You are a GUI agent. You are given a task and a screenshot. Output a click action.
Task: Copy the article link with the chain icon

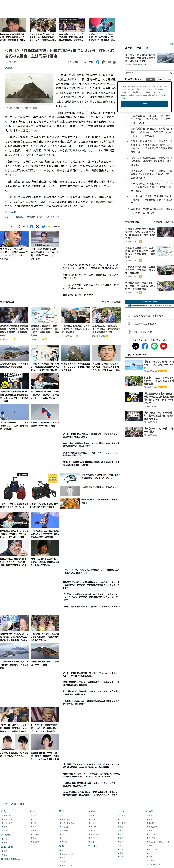[x=109, y=62]
